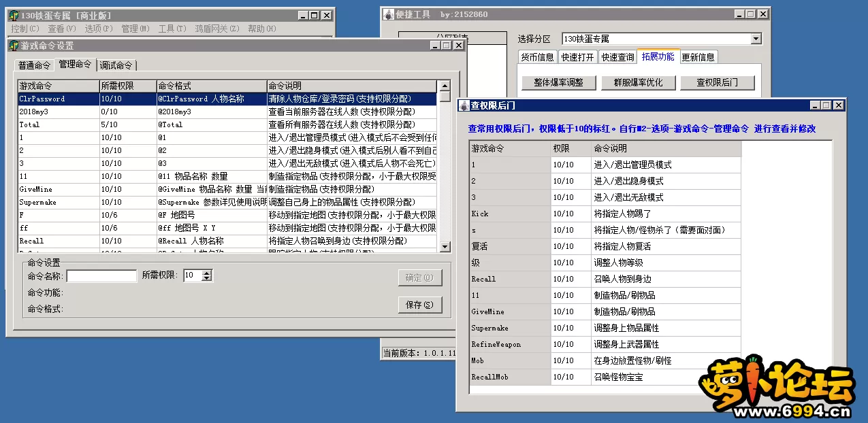Click the 确定(O) button
This screenshot has height=423, width=868.
[419, 277]
